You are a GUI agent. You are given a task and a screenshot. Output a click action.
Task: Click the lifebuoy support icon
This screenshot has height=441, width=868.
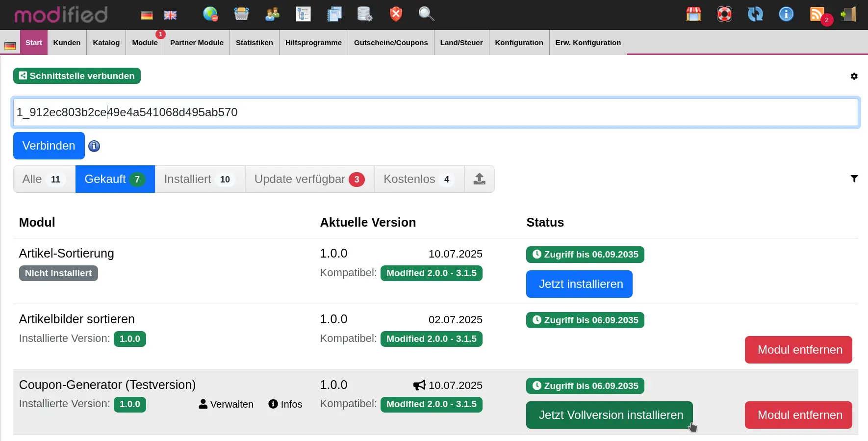click(724, 14)
